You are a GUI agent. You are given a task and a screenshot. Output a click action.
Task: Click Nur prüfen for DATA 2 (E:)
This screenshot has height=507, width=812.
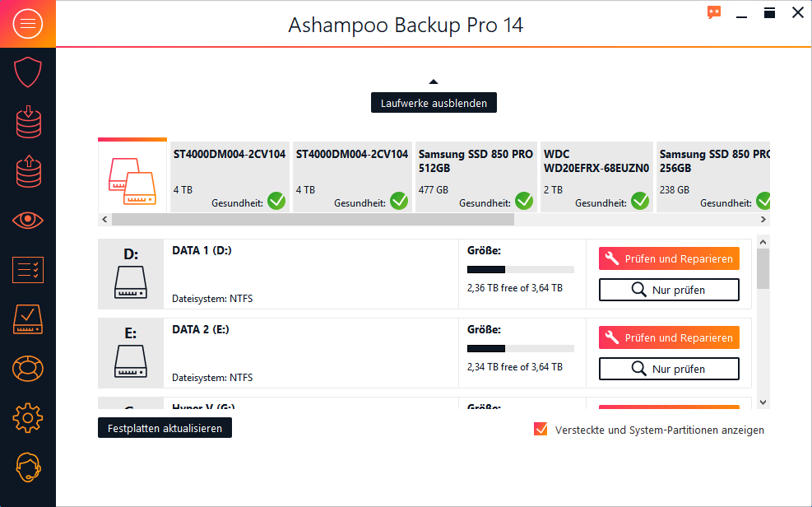(x=669, y=369)
